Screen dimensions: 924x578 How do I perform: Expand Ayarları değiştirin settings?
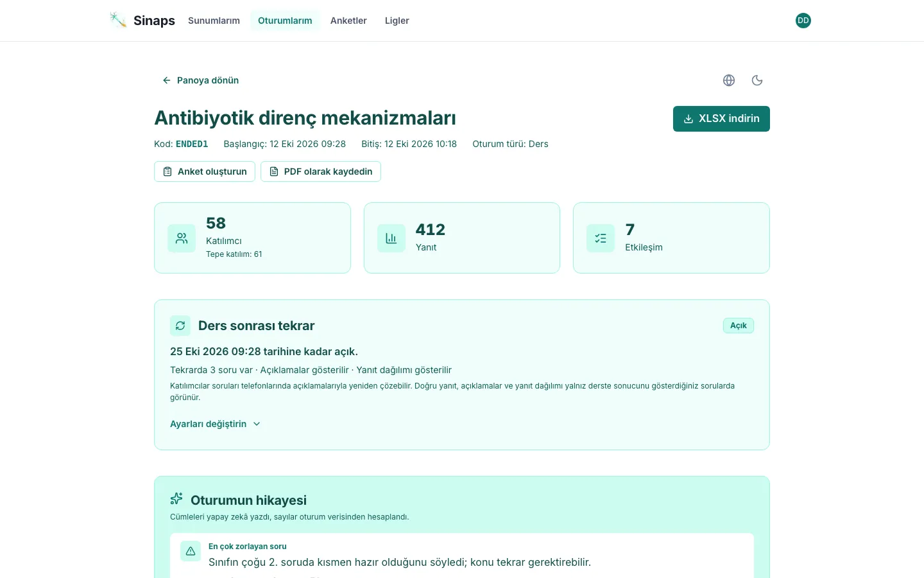pyautogui.click(x=215, y=424)
